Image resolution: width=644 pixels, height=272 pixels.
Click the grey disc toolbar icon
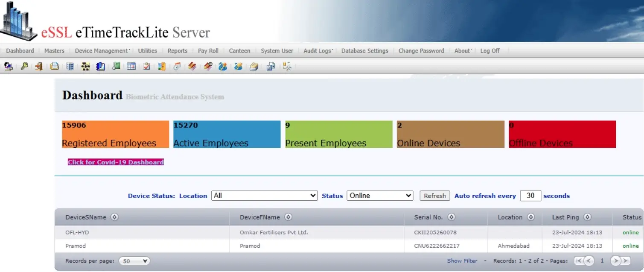(x=177, y=66)
